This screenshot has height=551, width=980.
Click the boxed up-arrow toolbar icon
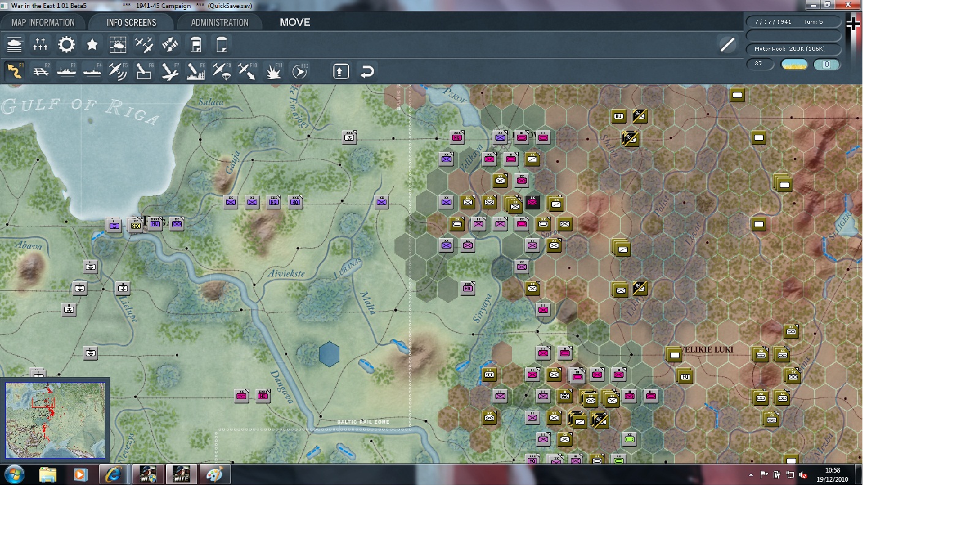coord(341,71)
